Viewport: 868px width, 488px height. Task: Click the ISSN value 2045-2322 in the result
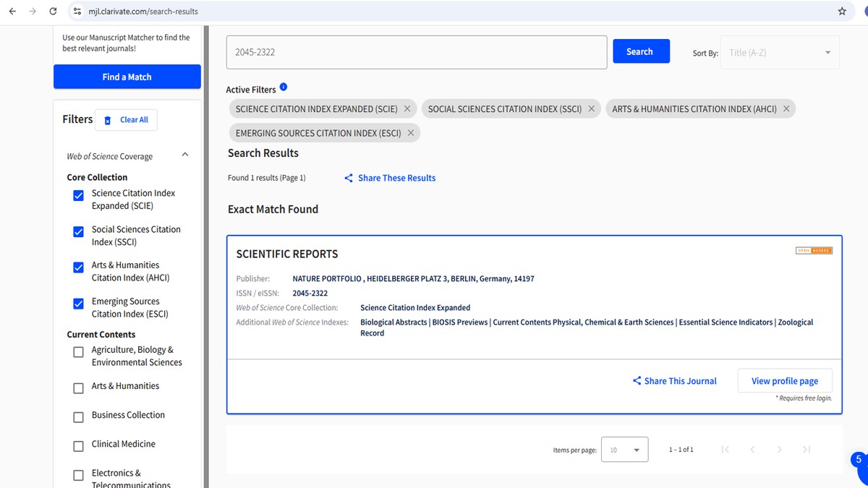tap(310, 294)
